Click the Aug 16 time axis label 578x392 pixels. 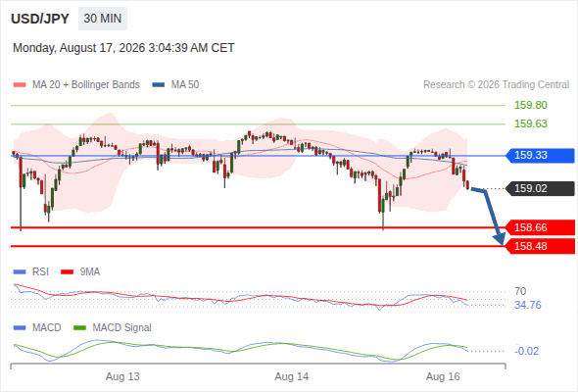443,376
